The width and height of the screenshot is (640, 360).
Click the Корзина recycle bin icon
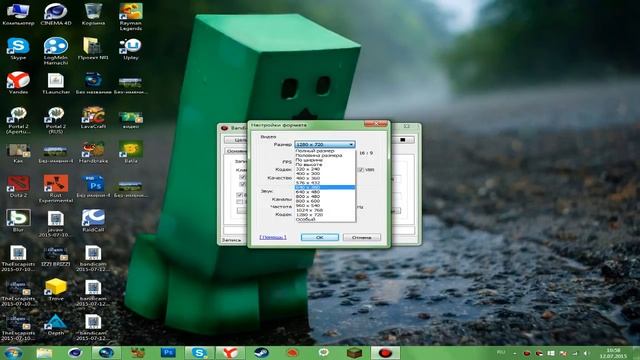pyautogui.click(x=93, y=15)
